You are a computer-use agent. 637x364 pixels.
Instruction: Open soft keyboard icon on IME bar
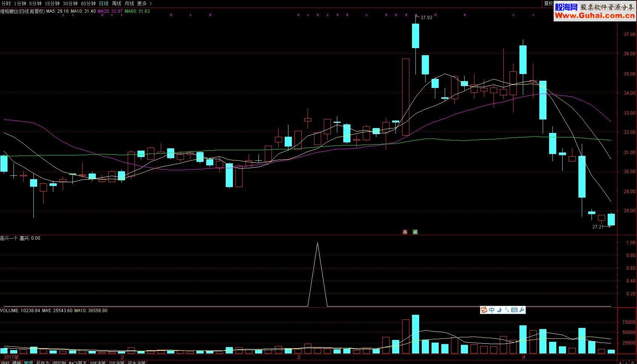click(x=514, y=310)
